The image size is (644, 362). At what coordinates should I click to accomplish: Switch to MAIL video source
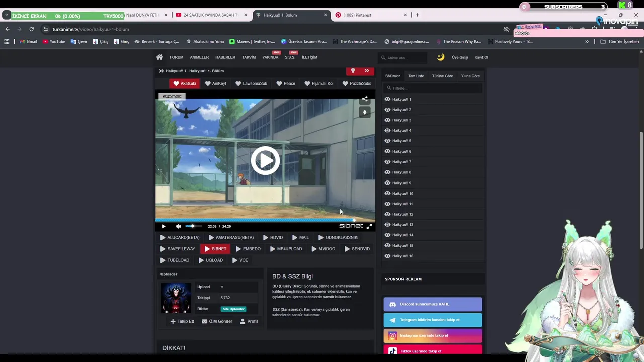click(x=300, y=237)
